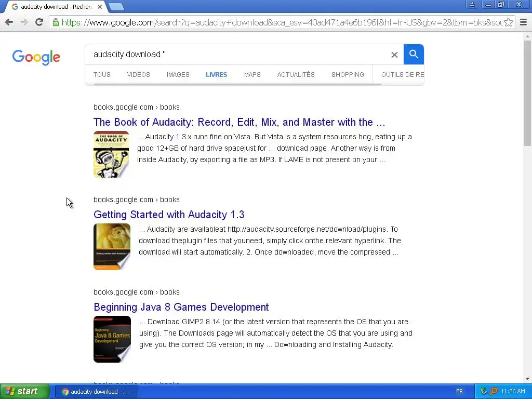Switch to the SHOPPING search tab
The width and height of the screenshot is (532, 399).
tap(348, 75)
